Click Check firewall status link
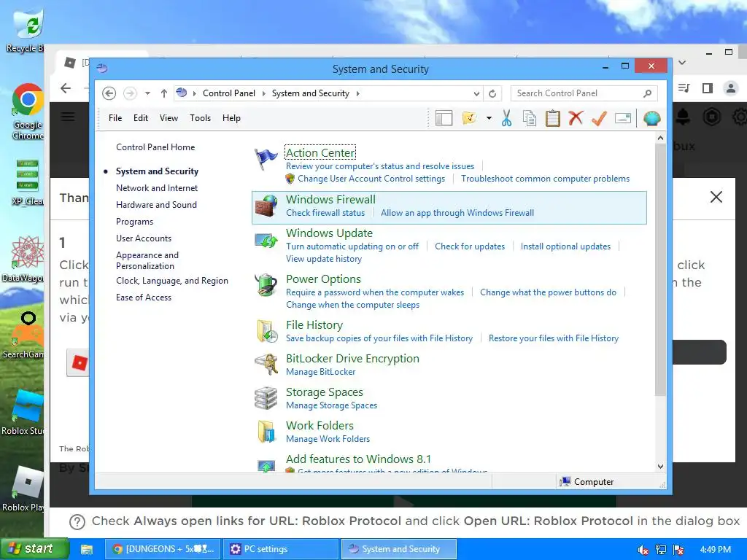 pos(325,213)
